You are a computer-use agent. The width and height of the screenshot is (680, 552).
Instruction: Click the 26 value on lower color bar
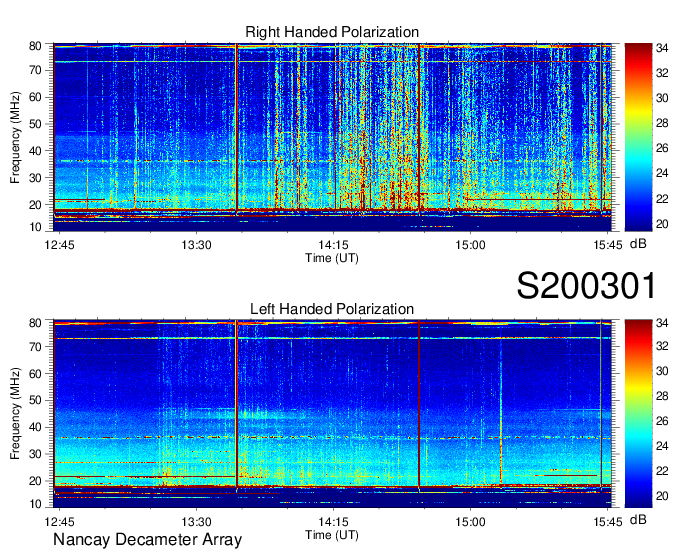point(662,421)
